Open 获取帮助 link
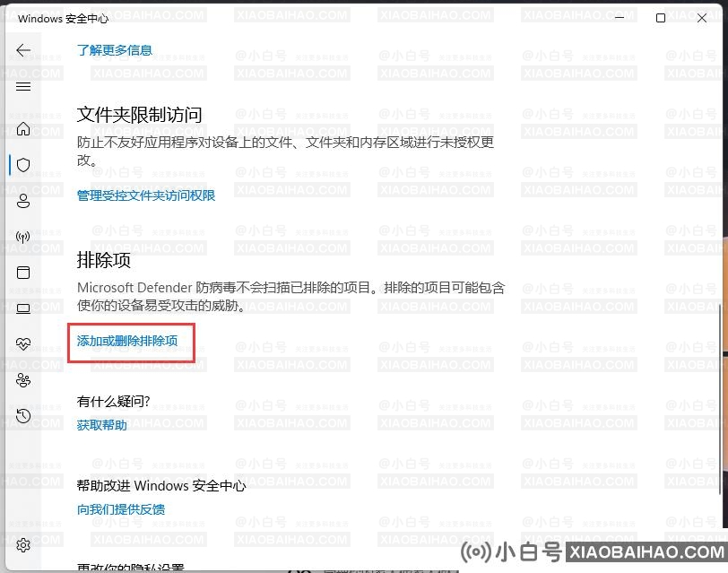Viewport: 728px width, 573px height. pos(102,425)
